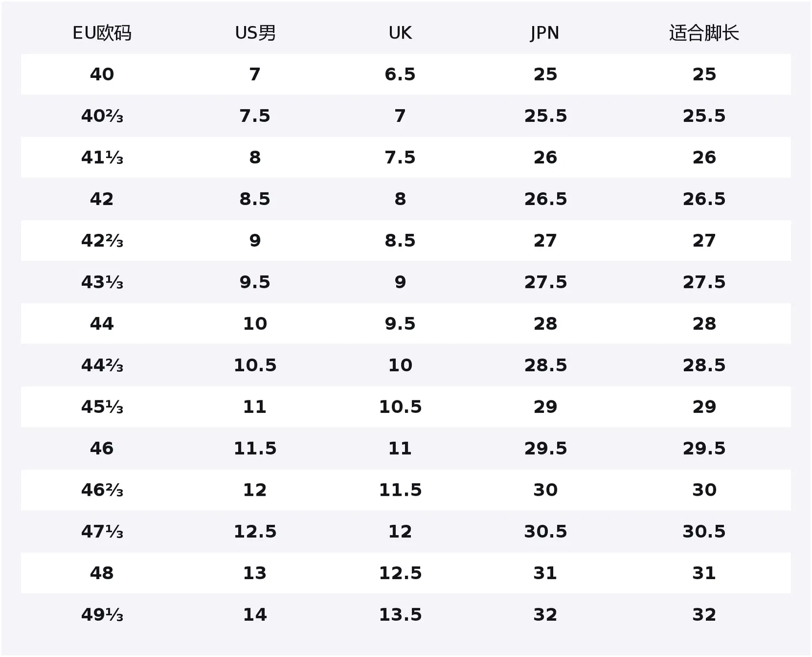Select US size 13 cell
The width and height of the screenshot is (812, 657).
[x=255, y=573]
